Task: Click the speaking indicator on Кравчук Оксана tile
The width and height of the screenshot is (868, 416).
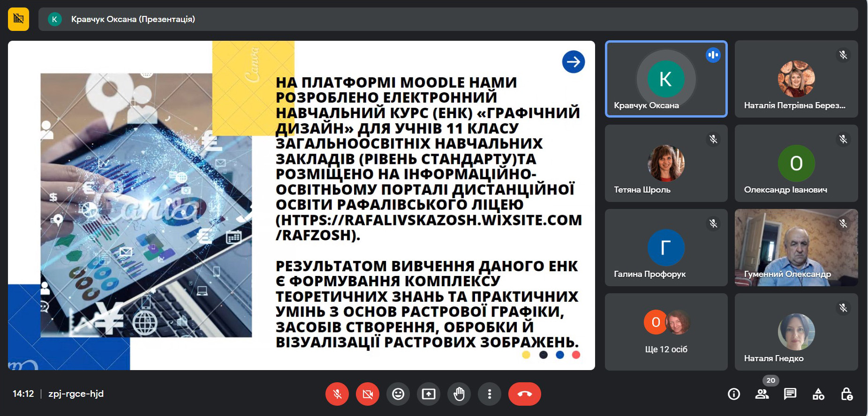Action: (713, 55)
